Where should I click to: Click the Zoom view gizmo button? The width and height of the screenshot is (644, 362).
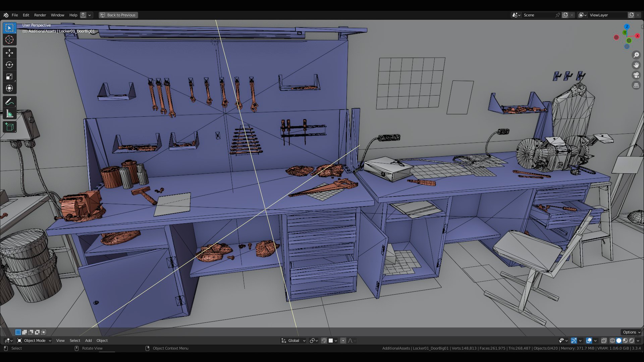[x=636, y=55]
